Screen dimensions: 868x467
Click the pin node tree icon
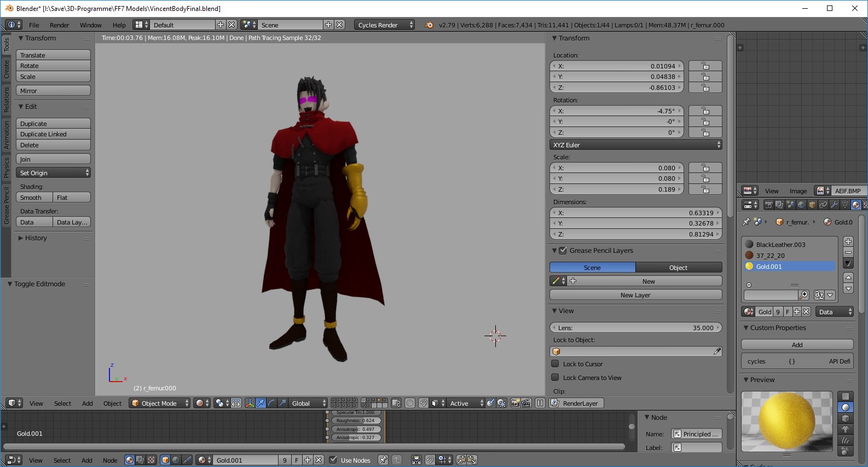[x=383, y=460]
